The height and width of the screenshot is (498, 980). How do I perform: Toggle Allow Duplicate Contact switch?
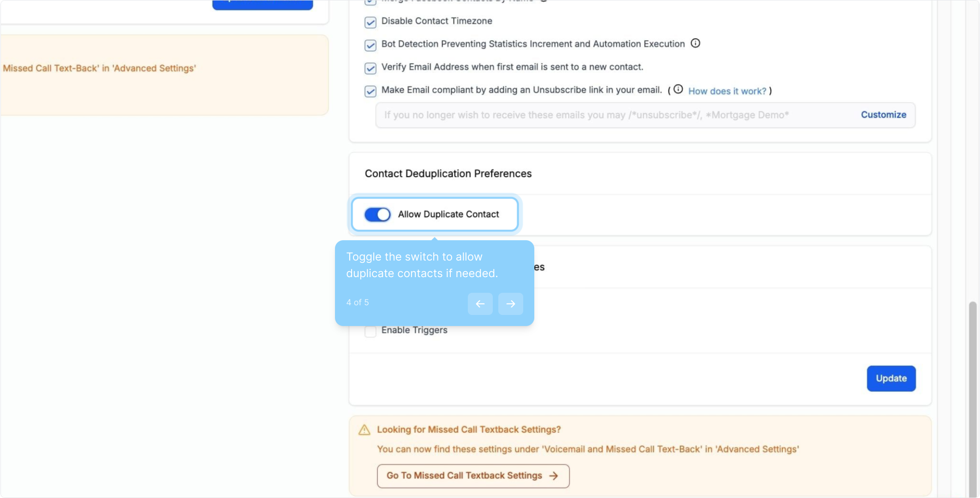[377, 214]
